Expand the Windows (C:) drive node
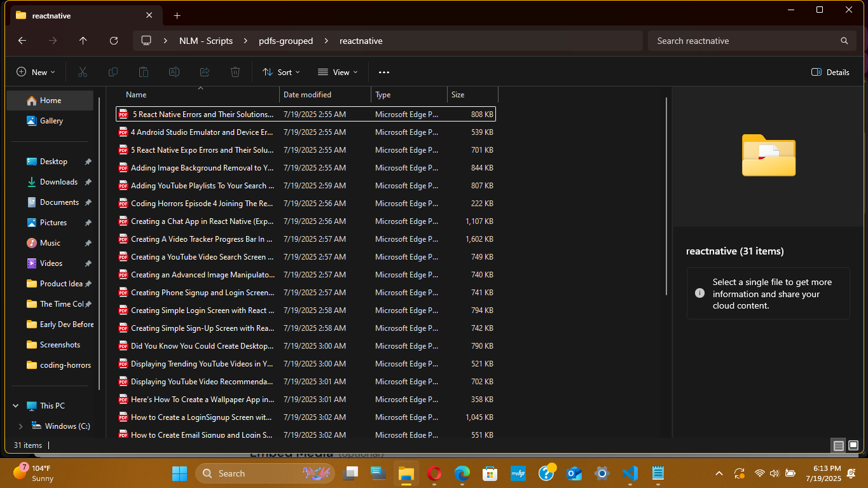This screenshot has width=868, height=488. (x=21, y=426)
